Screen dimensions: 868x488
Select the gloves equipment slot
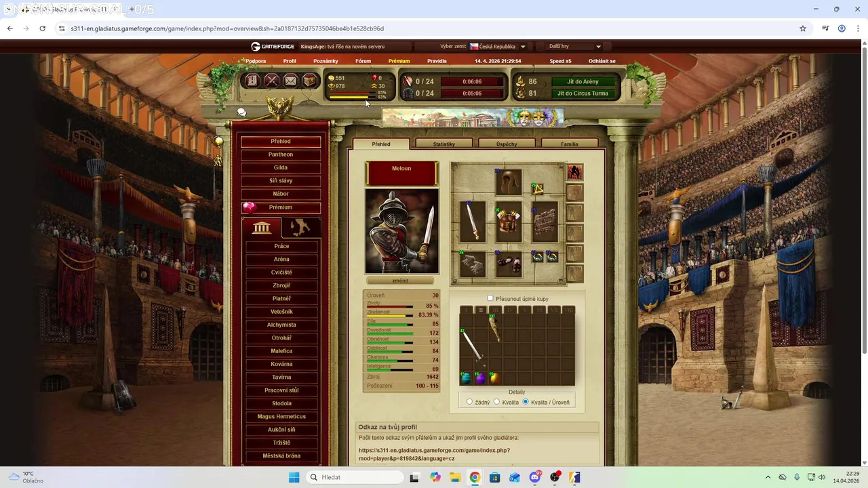tap(473, 264)
